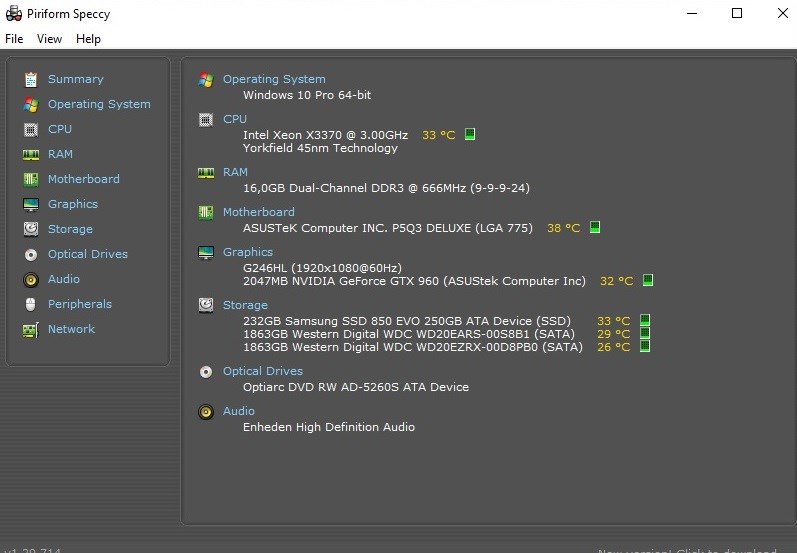
Task: Open the Help menu
Action: (88, 39)
